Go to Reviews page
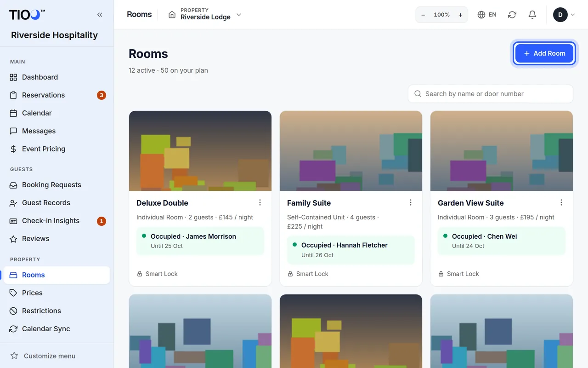Viewport: 588px width, 368px height. (57, 239)
